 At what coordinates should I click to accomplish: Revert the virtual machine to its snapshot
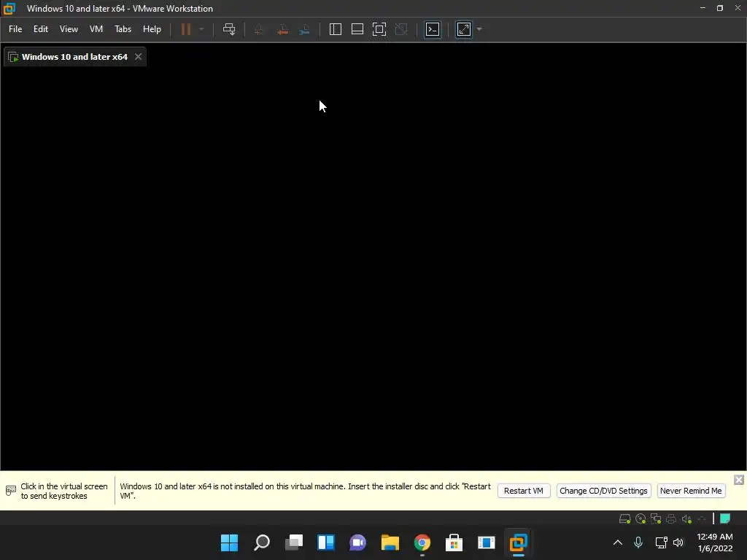click(x=282, y=29)
